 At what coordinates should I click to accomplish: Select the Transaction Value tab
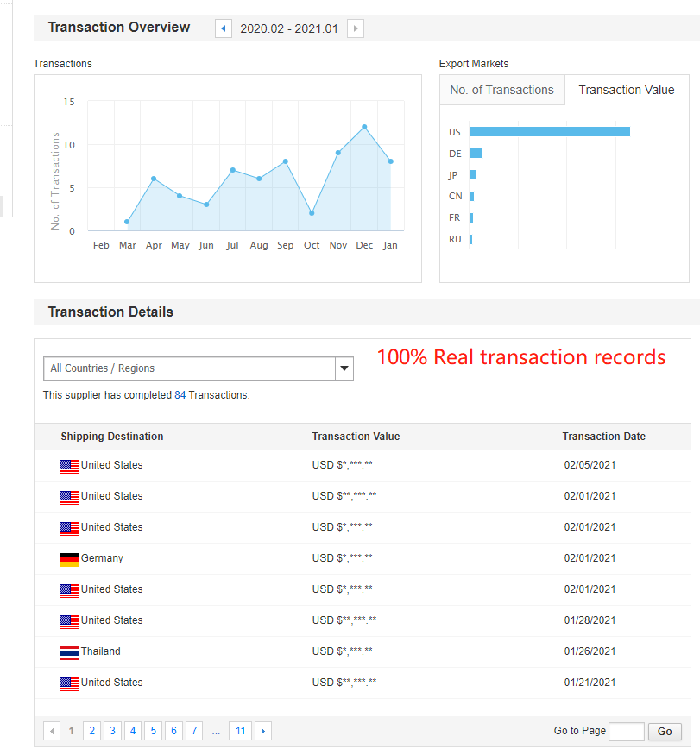(627, 90)
